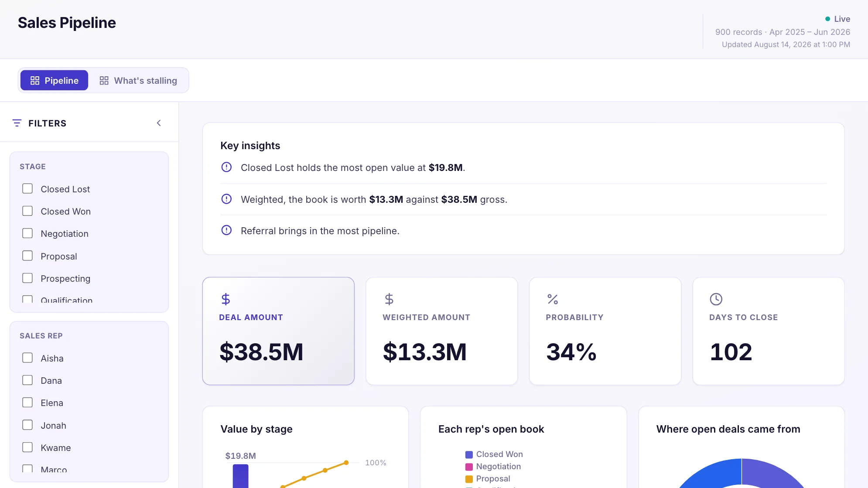Click Where open deals came from title
868x488 pixels.
728,429
